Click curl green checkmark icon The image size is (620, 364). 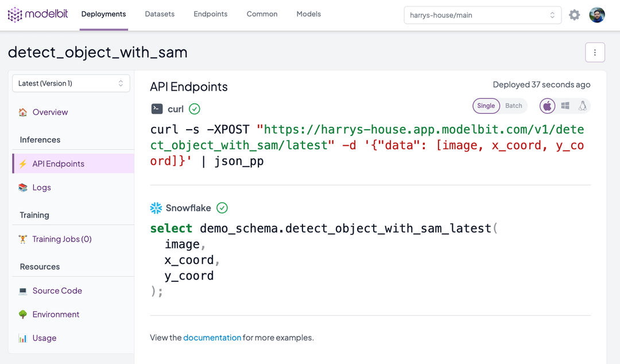click(x=194, y=109)
